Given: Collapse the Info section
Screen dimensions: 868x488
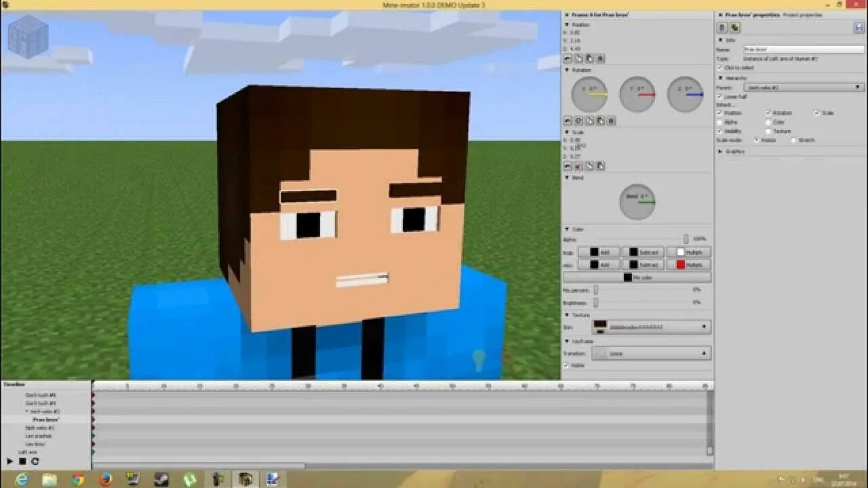Looking at the screenshot, I should [x=720, y=40].
